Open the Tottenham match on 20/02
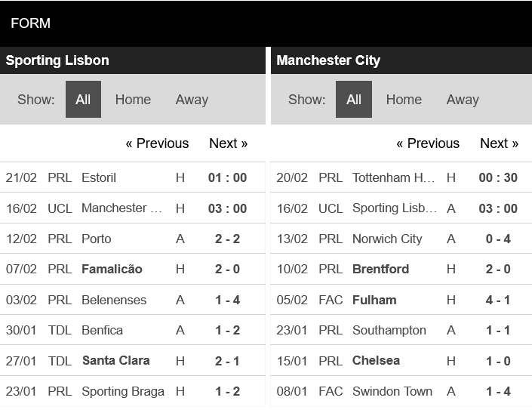Image resolution: width=532 pixels, height=413 pixels. click(x=401, y=177)
